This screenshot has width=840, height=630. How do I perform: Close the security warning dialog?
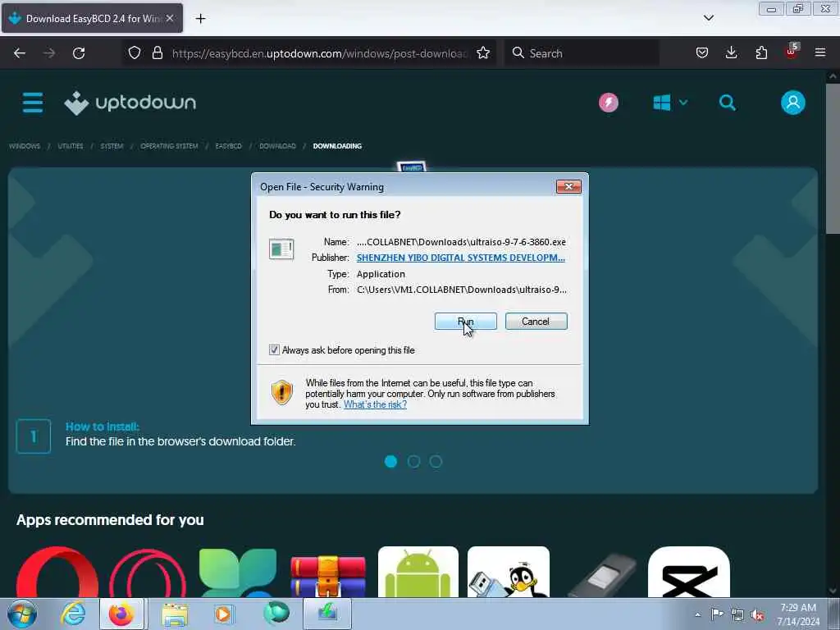point(569,186)
